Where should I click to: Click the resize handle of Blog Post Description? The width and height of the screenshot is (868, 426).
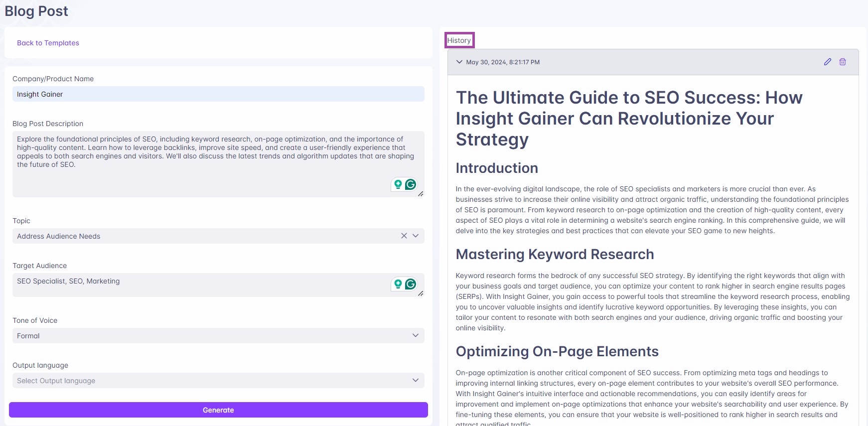click(421, 194)
